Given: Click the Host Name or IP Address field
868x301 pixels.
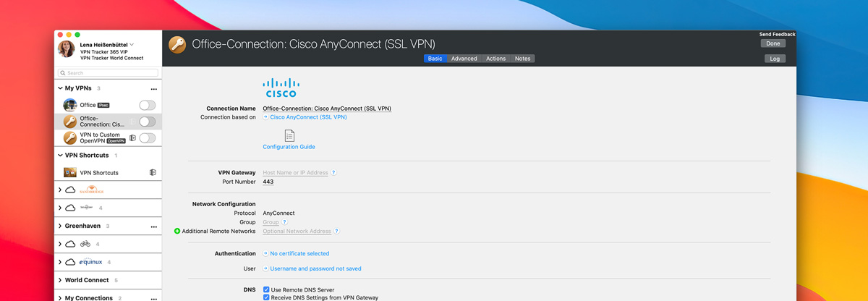Looking at the screenshot, I should [x=295, y=173].
